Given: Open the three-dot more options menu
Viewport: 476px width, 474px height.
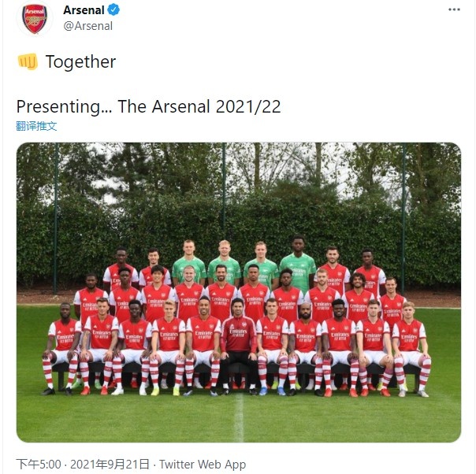Looking at the screenshot, I should coord(454,9).
